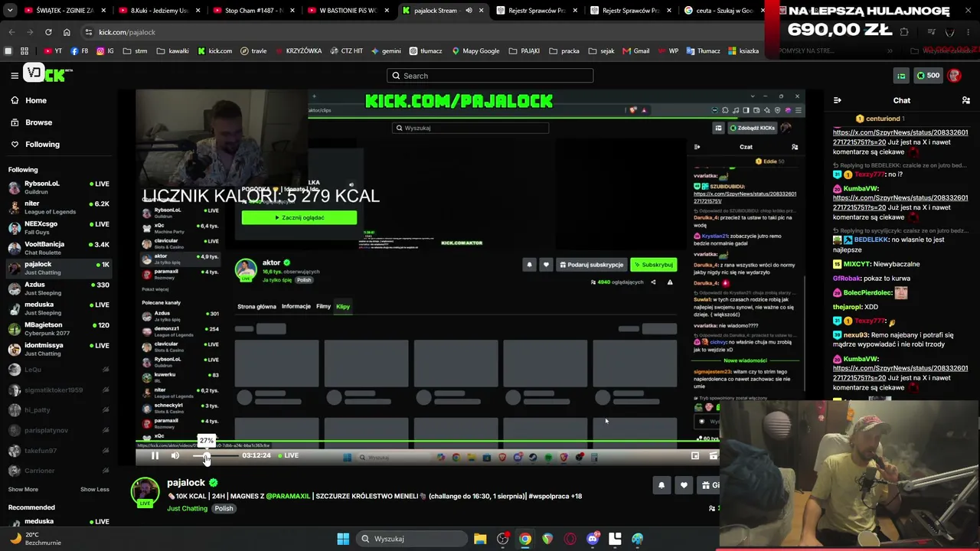Mute the stream with the speaker icon
The image size is (980, 551).
[x=175, y=455]
